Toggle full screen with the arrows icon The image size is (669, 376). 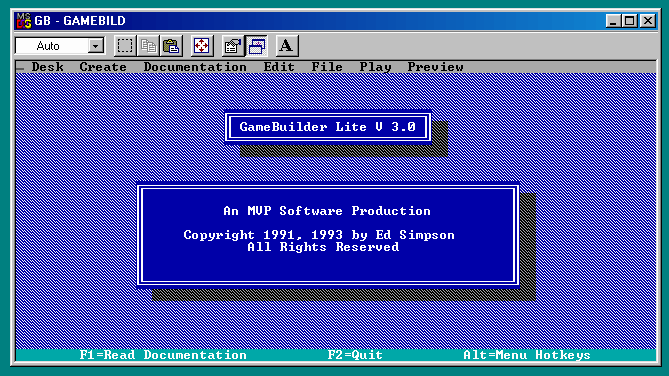coord(201,46)
